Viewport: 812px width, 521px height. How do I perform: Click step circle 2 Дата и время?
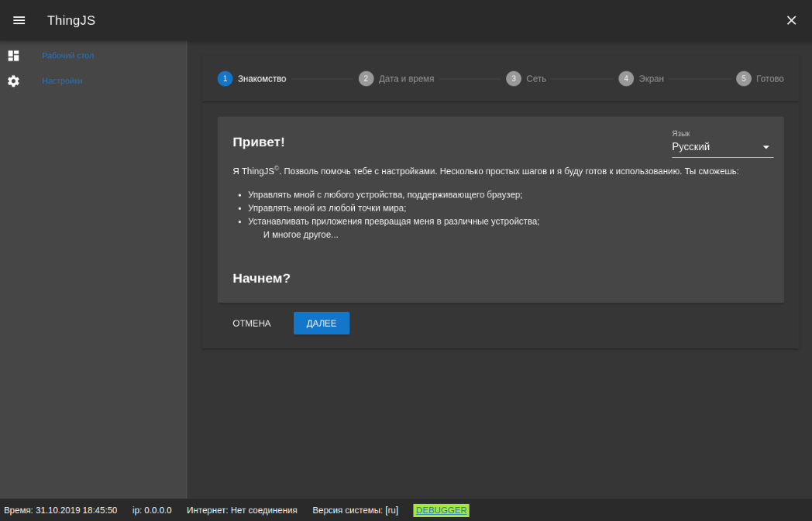tap(366, 78)
